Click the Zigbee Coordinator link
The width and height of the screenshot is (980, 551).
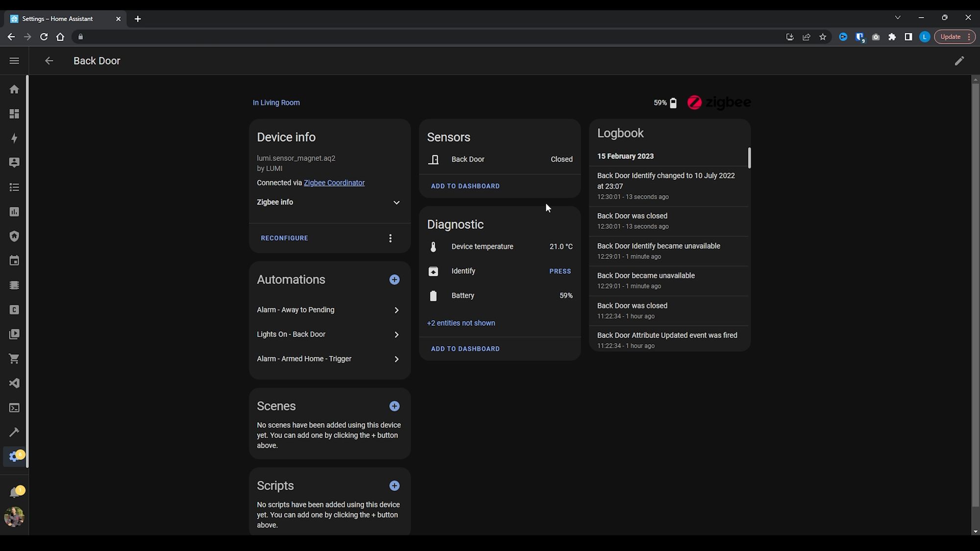335,182
